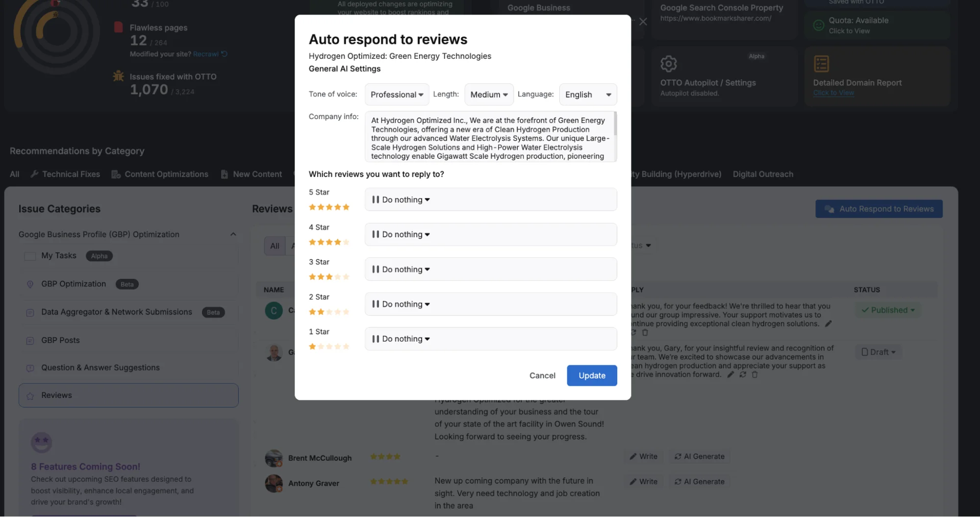Click the GBP Optimization pin icon
This screenshot has width=980, height=517.
coord(30,284)
